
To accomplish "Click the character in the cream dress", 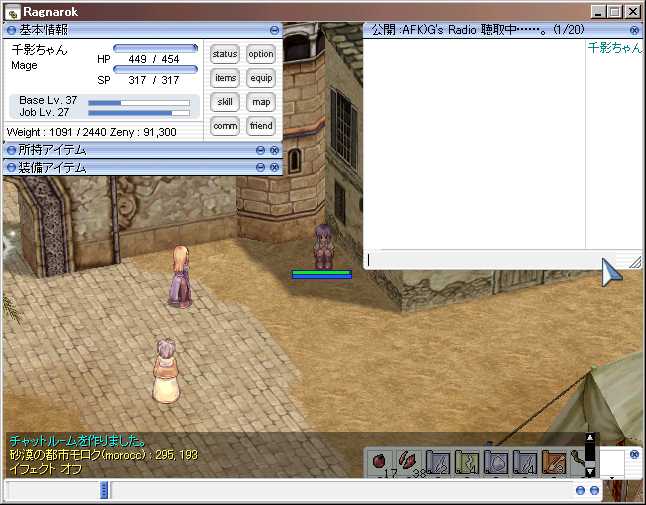I will [166, 371].
